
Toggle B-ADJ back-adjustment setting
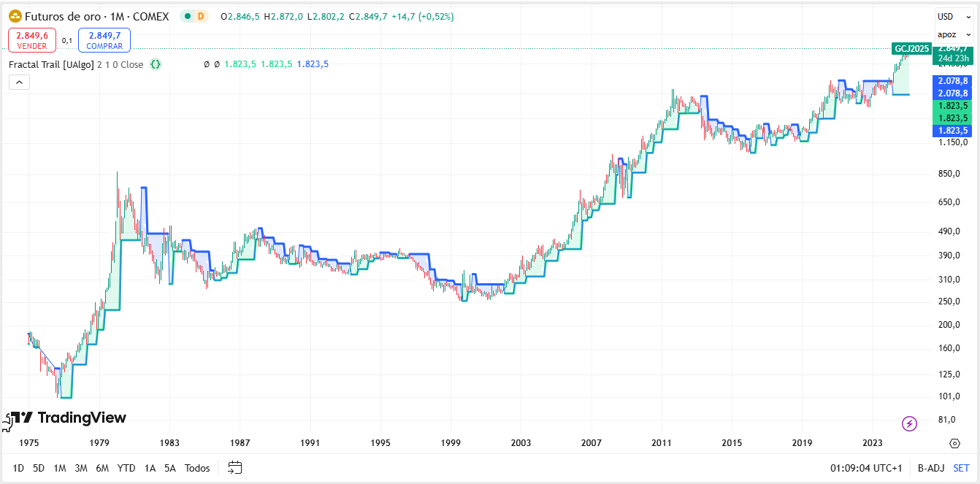pyautogui.click(x=931, y=468)
